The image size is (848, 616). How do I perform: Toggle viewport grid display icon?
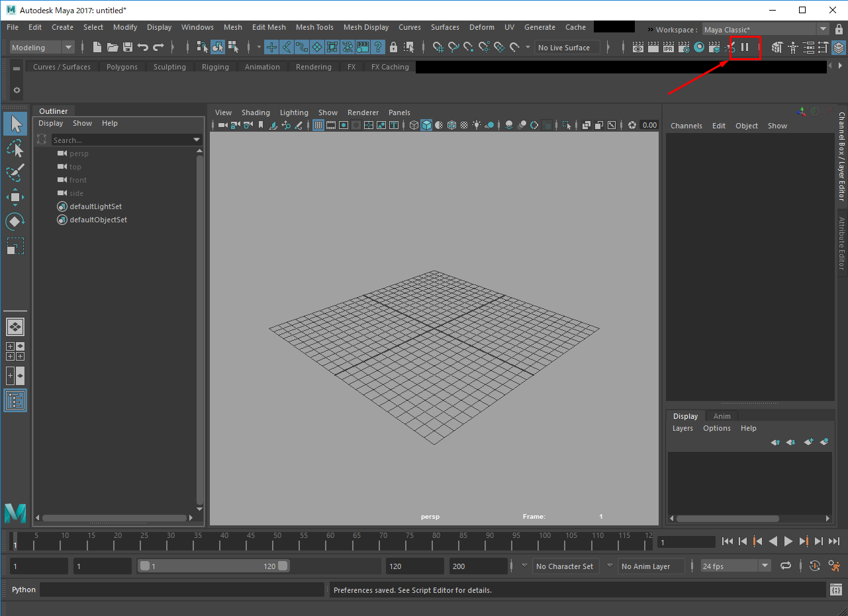click(318, 125)
